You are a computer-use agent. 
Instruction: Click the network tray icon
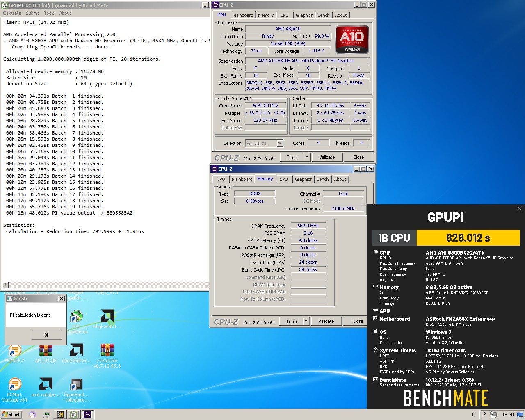point(493,414)
